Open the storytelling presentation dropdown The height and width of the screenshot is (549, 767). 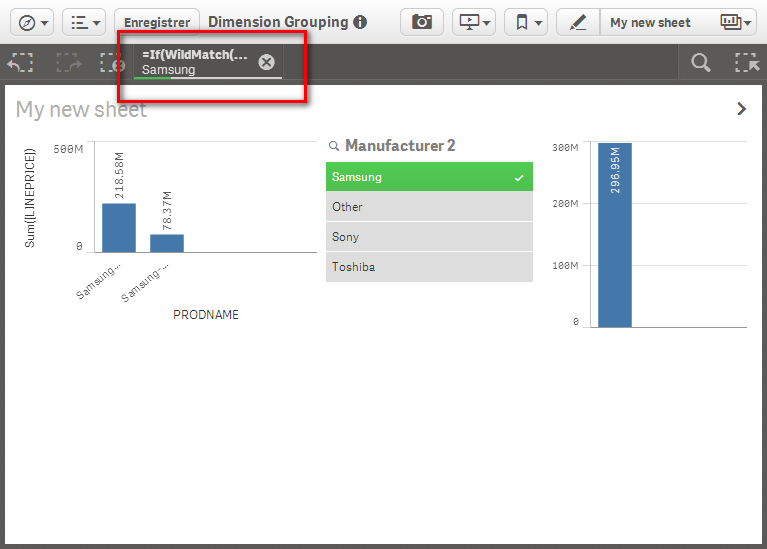(474, 22)
